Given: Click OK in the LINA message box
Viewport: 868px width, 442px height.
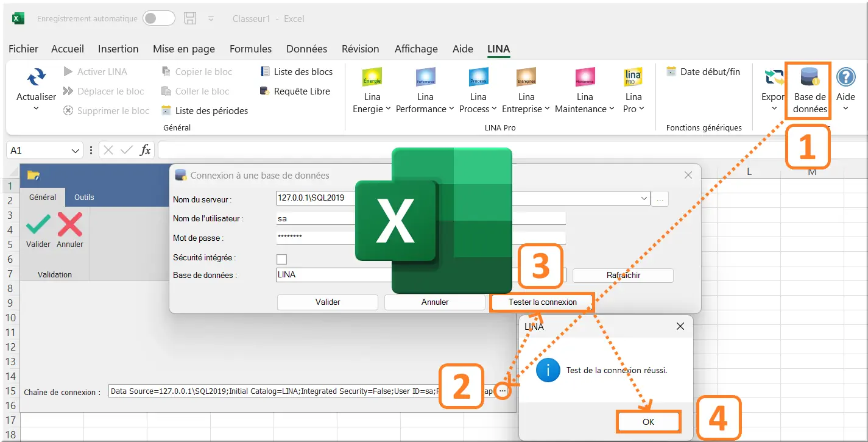Looking at the screenshot, I should point(648,422).
